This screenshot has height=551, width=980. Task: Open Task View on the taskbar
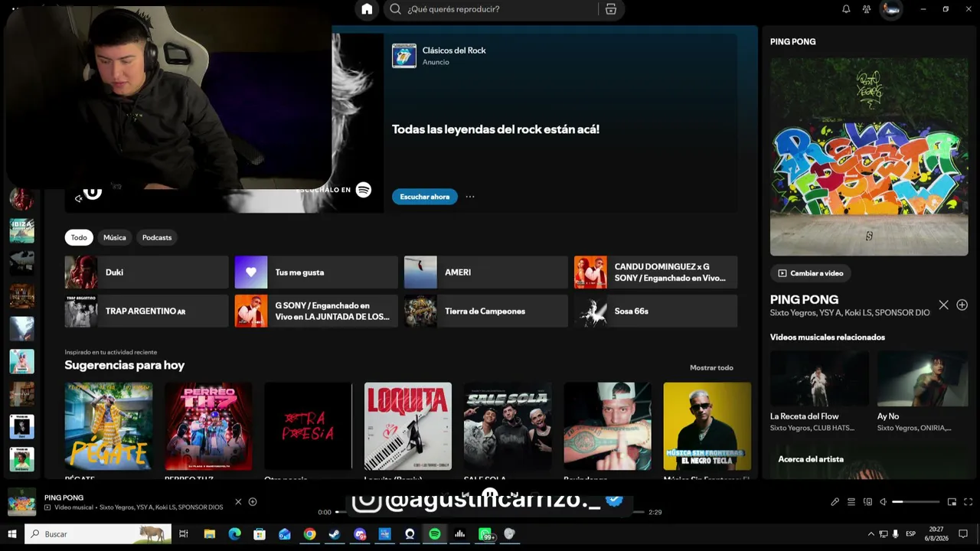click(x=184, y=534)
